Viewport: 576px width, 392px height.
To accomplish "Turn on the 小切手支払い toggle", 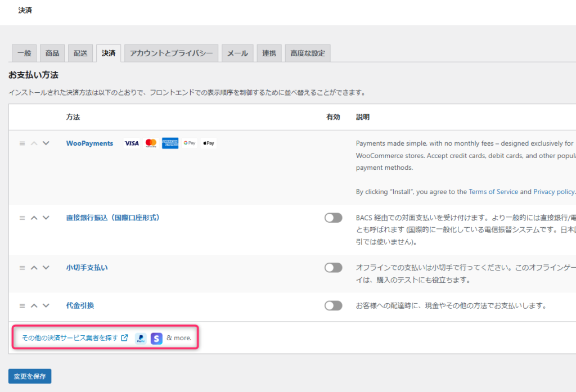I will 333,267.
